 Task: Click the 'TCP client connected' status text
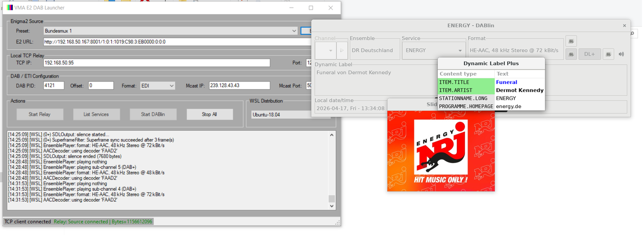pyautogui.click(x=28, y=221)
